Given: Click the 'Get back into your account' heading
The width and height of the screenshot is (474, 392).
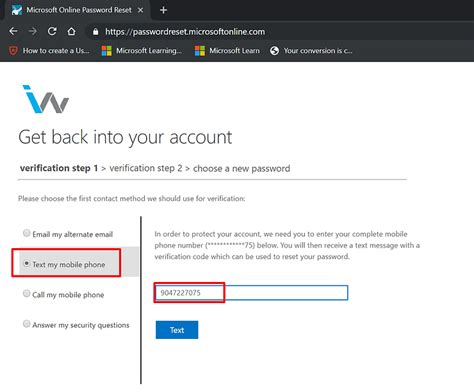Looking at the screenshot, I should [125, 137].
